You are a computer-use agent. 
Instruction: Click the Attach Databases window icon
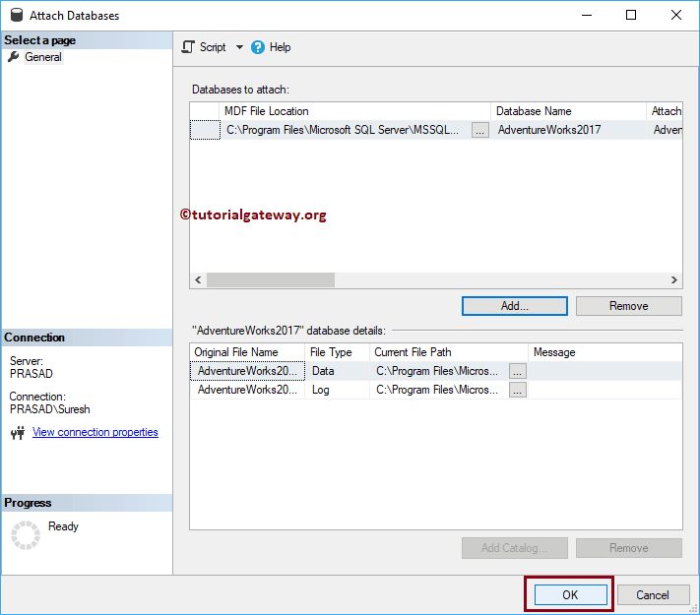click(x=17, y=15)
